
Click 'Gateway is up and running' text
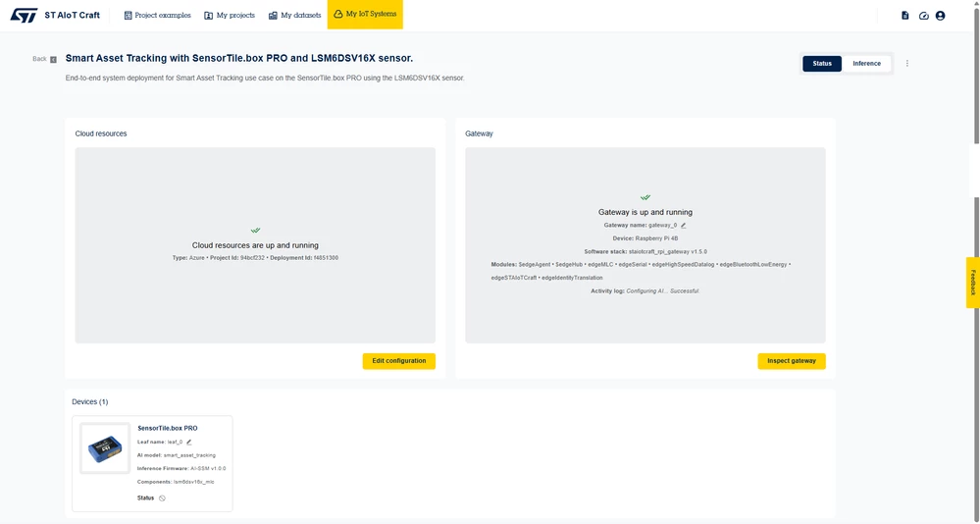click(x=645, y=212)
